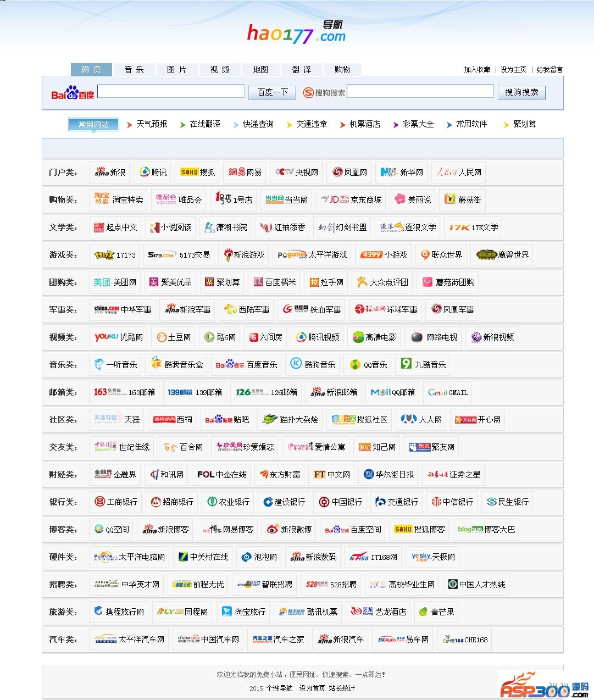This screenshot has height=700, width=594.
Task: Open 163邮箱 mail link
Action: [x=124, y=392]
